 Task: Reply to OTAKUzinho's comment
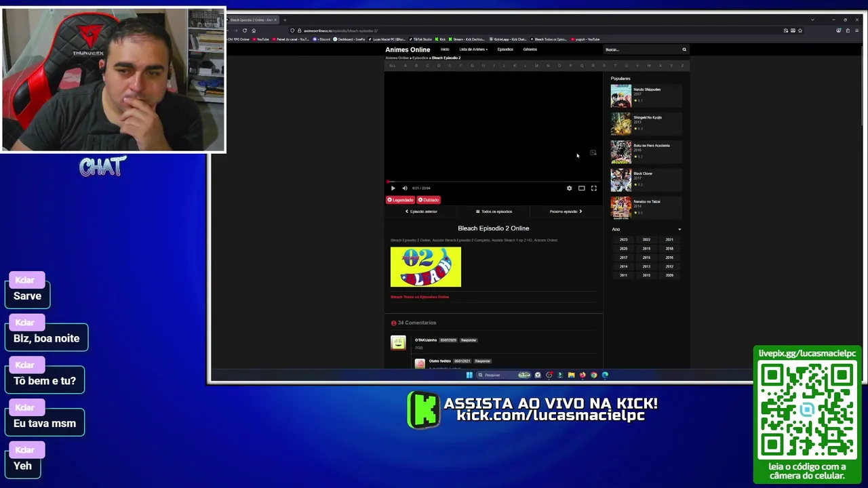click(x=469, y=340)
